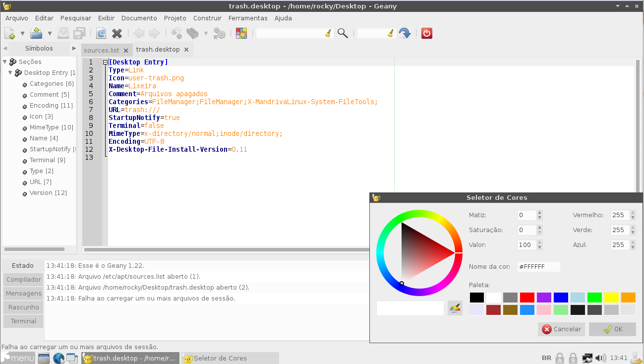Switch to the Seletor de Cores taskbar window

230,358
